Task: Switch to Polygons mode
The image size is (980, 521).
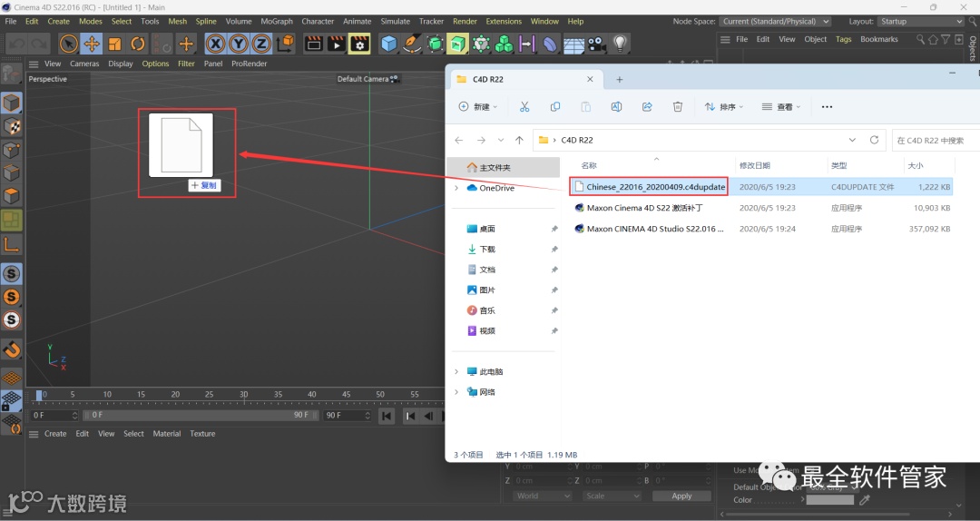Action: click(x=11, y=196)
